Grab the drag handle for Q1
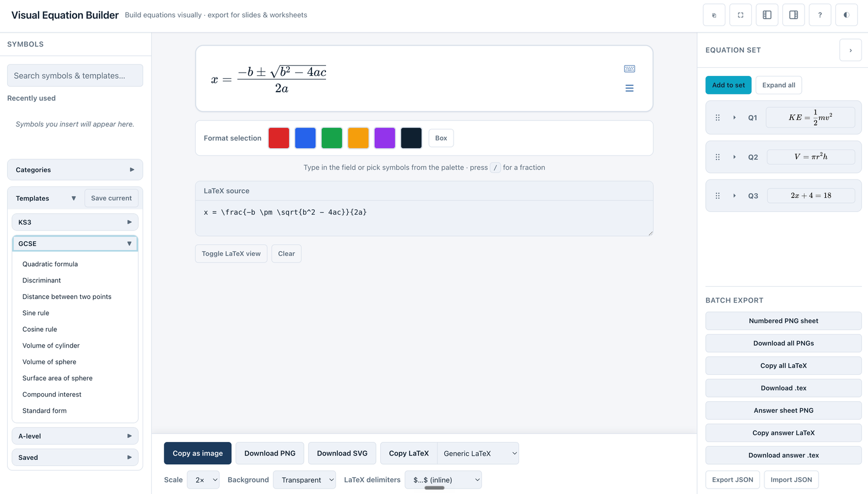868x494 pixels. pyautogui.click(x=718, y=118)
